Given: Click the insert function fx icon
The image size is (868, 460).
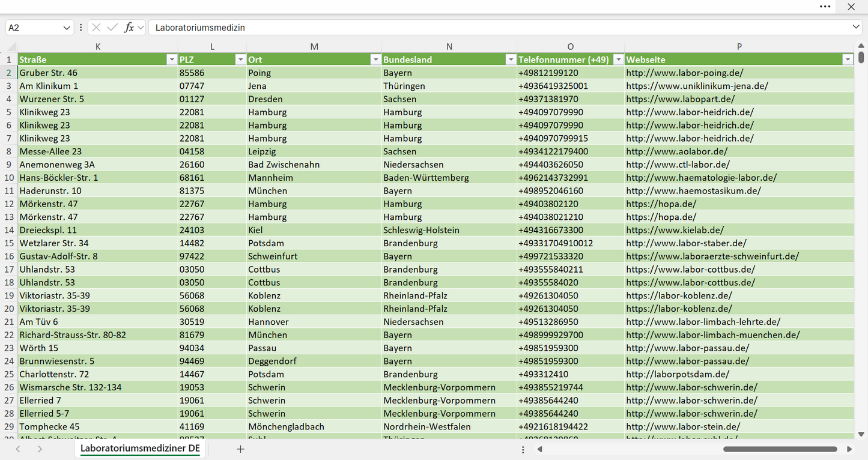Looking at the screenshot, I should (x=129, y=28).
